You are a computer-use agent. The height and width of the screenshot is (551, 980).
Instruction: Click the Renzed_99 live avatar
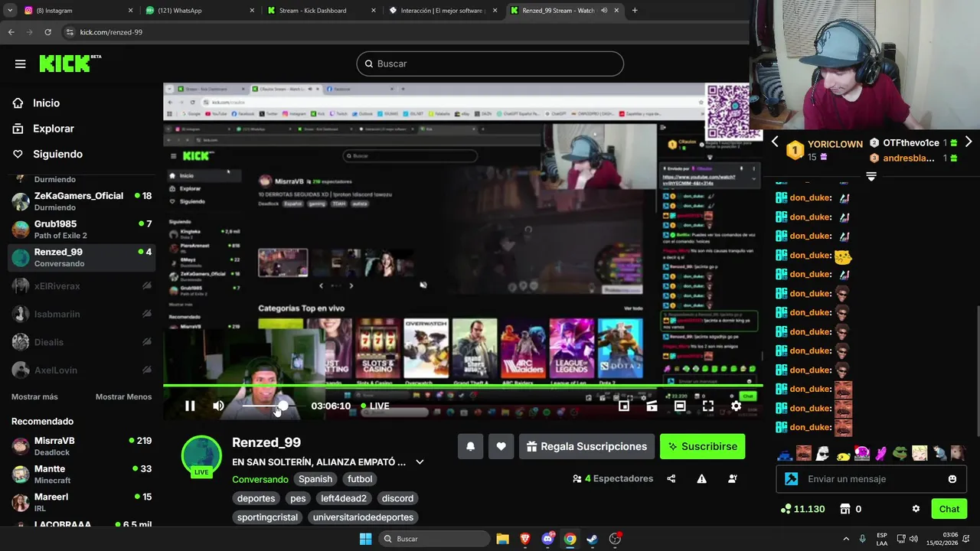201,456
